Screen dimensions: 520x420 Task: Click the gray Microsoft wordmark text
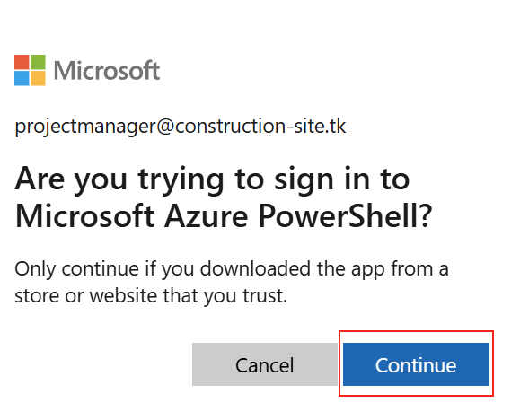tap(107, 70)
